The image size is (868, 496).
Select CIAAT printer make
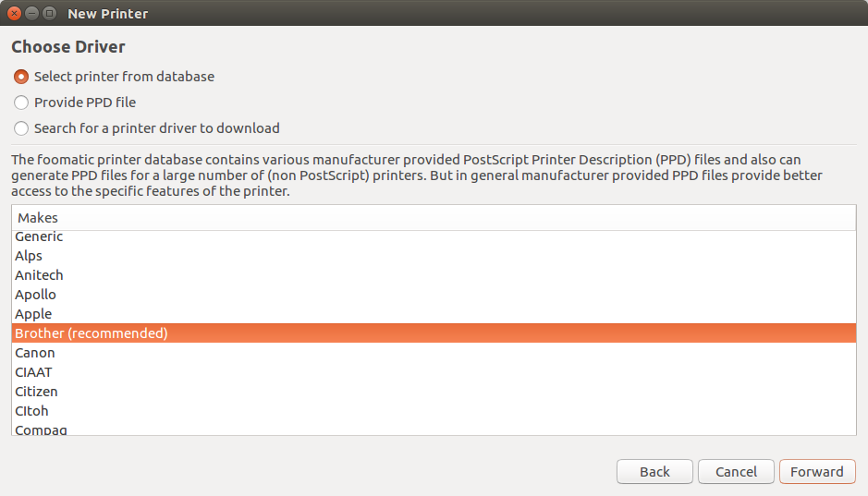pyautogui.click(x=33, y=372)
